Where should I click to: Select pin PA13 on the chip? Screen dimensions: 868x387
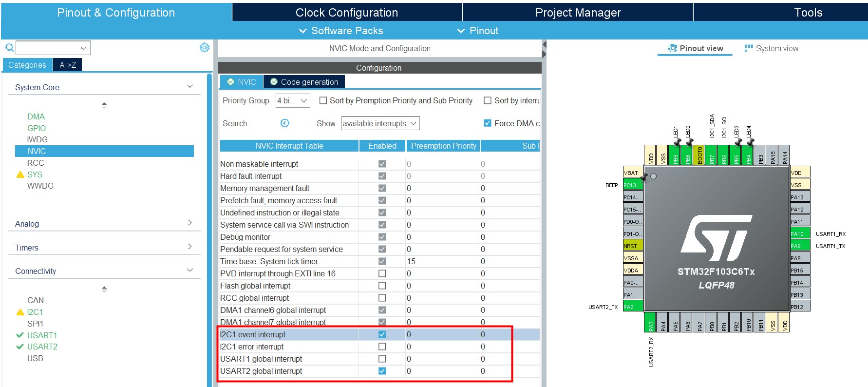click(800, 197)
